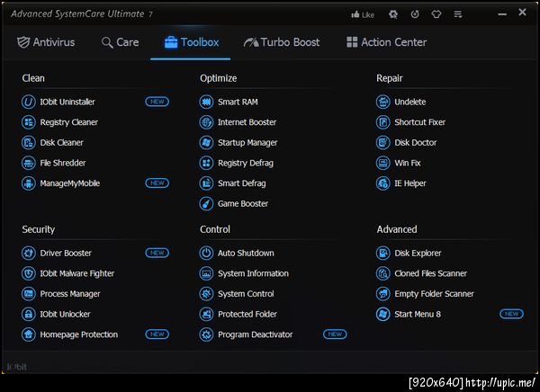540x392 pixels.
Task: Open the Protected Folder icon
Action: click(206, 314)
